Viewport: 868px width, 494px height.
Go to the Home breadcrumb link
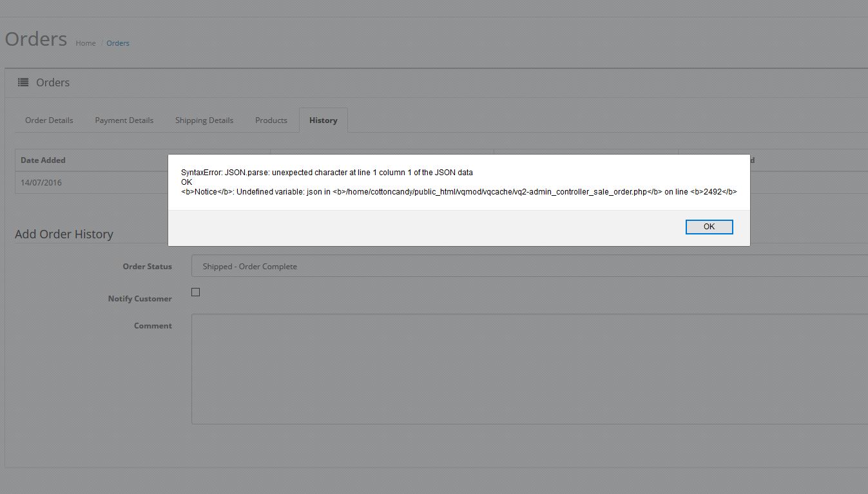point(86,43)
